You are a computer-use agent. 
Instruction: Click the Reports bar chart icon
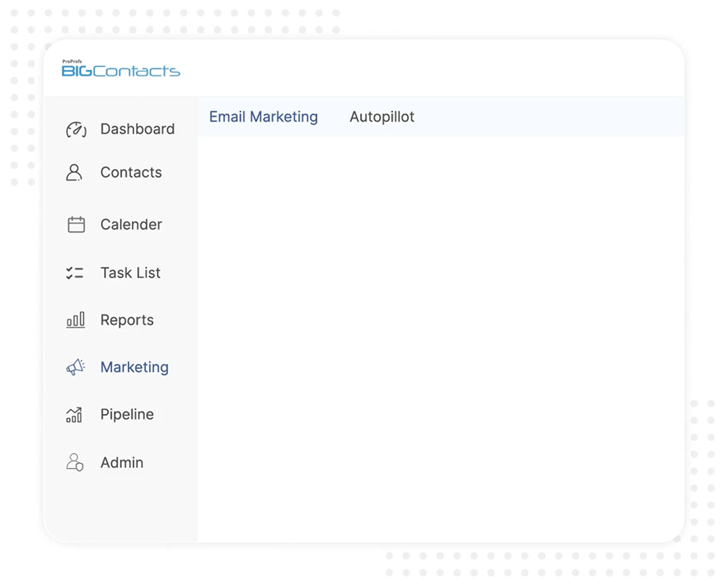tap(75, 320)
